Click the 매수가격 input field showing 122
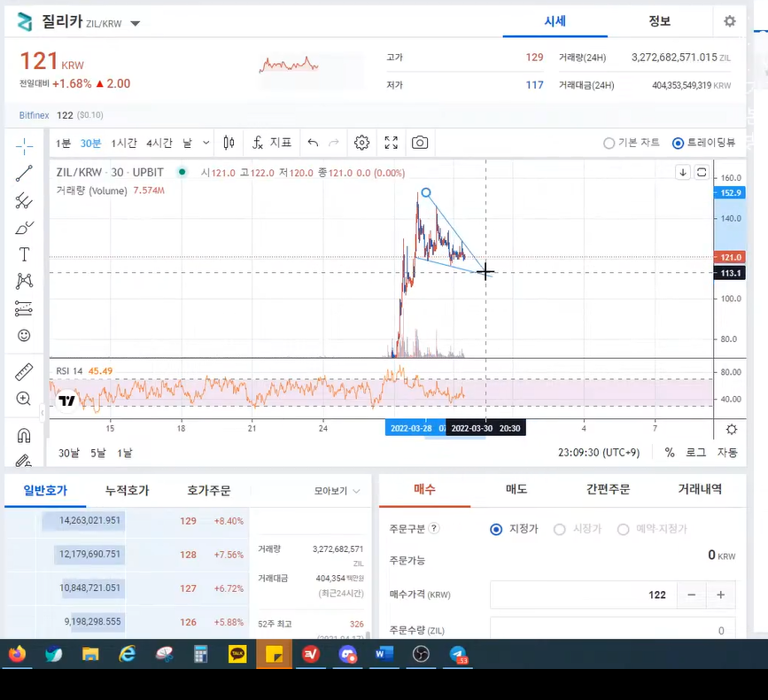 click(x=584, y=595)
